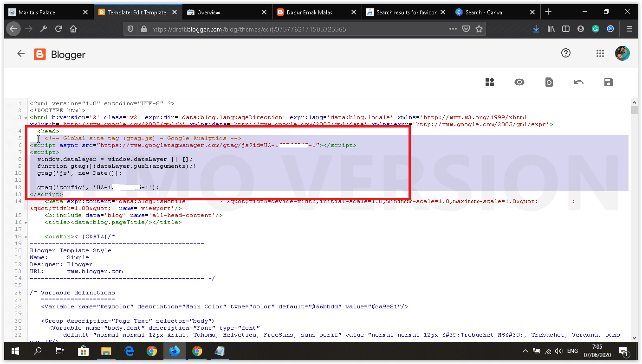Collapse the code fold on line 16

(26, 223)
